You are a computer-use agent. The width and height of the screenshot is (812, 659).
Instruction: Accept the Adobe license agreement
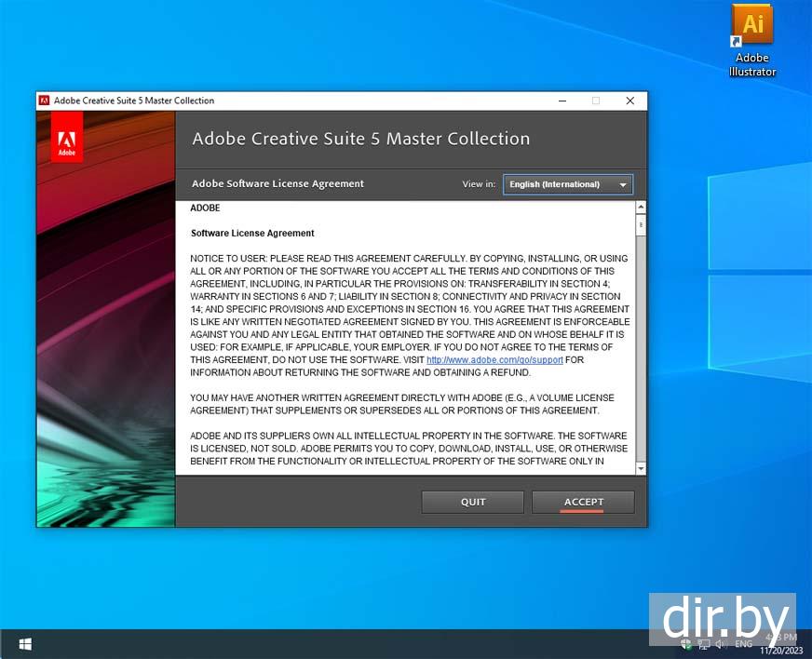tap(583, 502)
